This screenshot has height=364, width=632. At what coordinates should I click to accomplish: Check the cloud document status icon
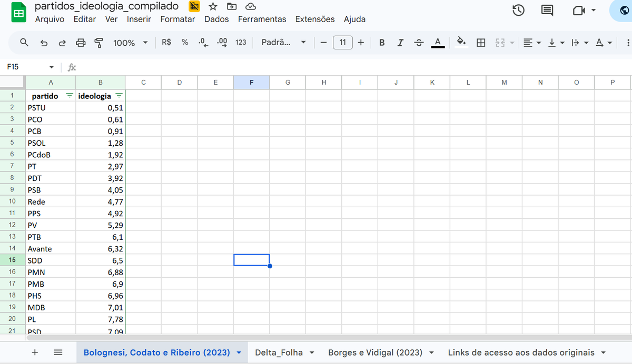[251, 6]
